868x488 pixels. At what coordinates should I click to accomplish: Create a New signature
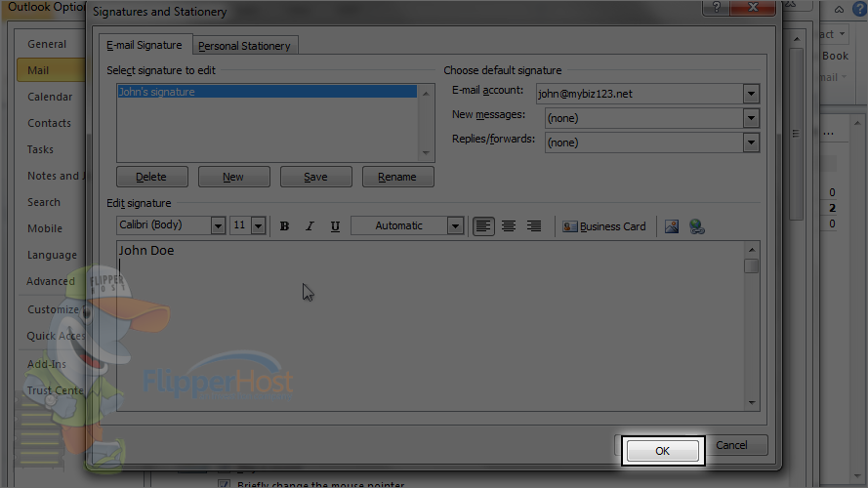point(233,177)
